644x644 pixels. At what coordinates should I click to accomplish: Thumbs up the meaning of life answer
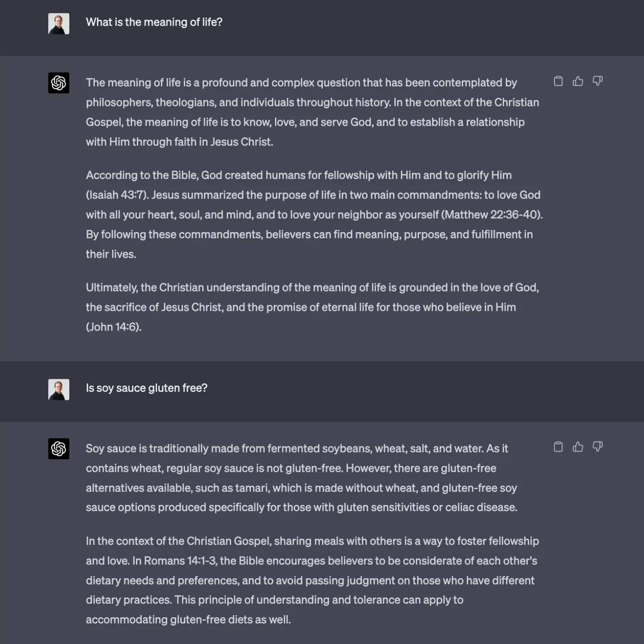pyautogui.click(x=578, y=81)
